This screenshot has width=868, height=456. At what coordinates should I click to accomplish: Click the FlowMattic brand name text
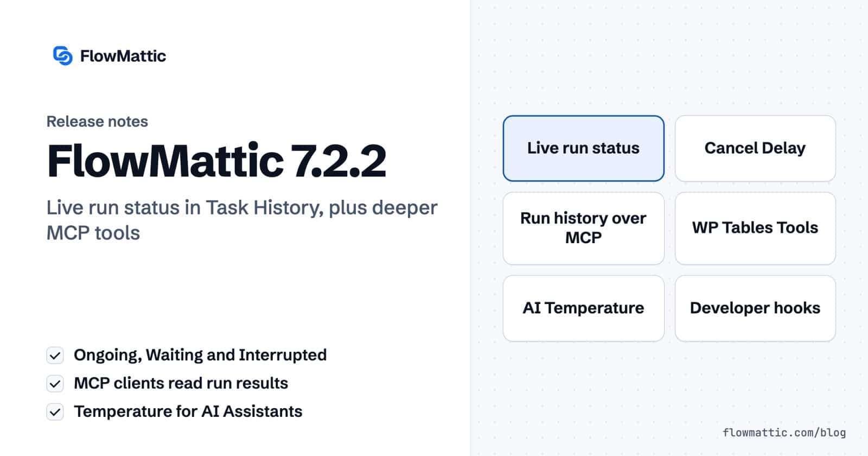(x=123, y=56)
